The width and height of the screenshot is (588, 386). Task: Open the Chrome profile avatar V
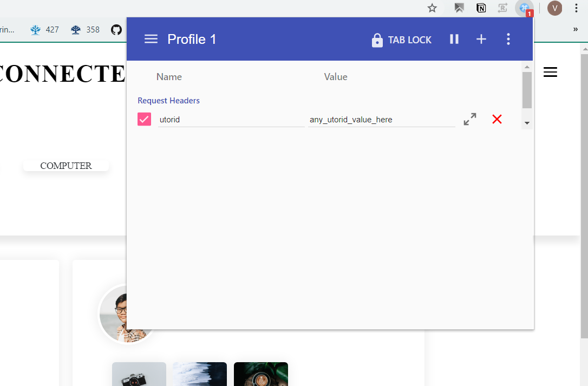click(x=554, y=8)
